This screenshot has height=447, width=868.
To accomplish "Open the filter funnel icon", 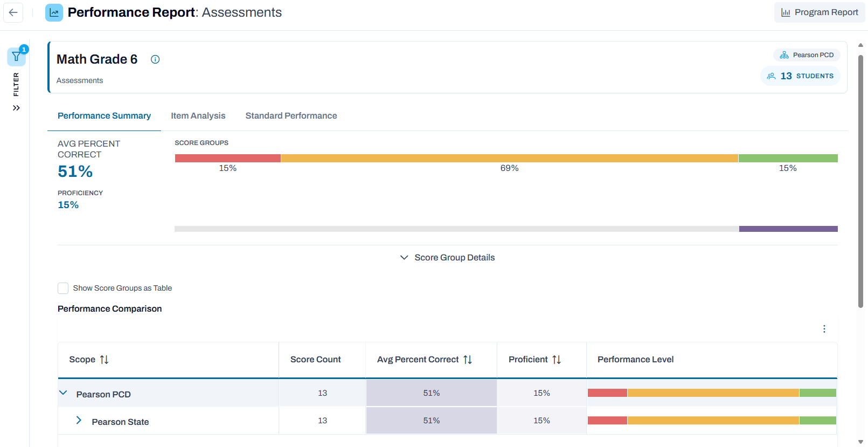I will point(17,57).
